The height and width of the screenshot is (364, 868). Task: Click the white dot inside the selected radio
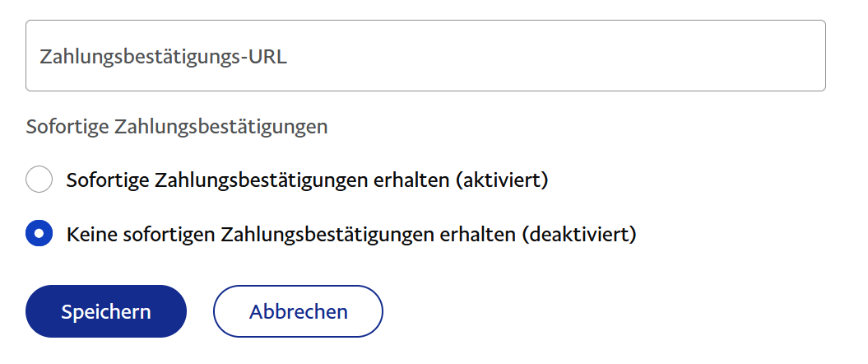pyautogui.click(x=39, y=234)
